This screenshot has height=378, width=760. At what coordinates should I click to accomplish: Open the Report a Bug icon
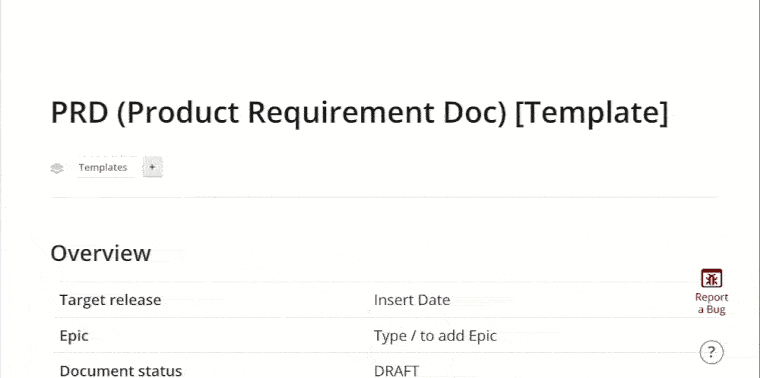[x=711, y=279]
